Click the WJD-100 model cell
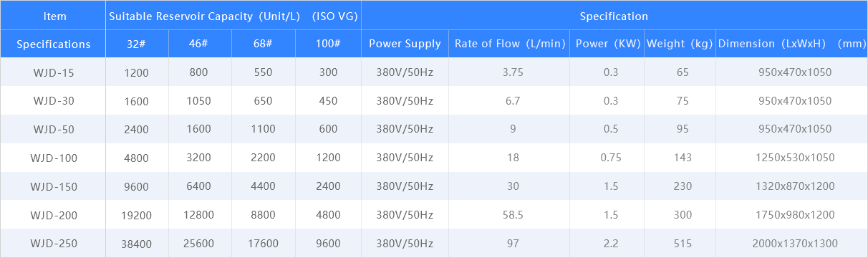 pyautogui.click(x=54, y=158)
